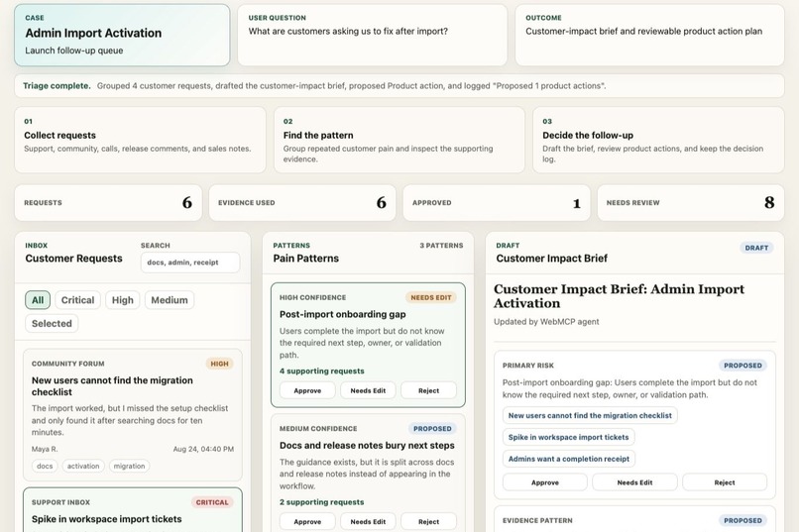Click the 3 PATTERNS counter
Image resolution: width=799 pixels, height=532 pixels.
[441, 246]
